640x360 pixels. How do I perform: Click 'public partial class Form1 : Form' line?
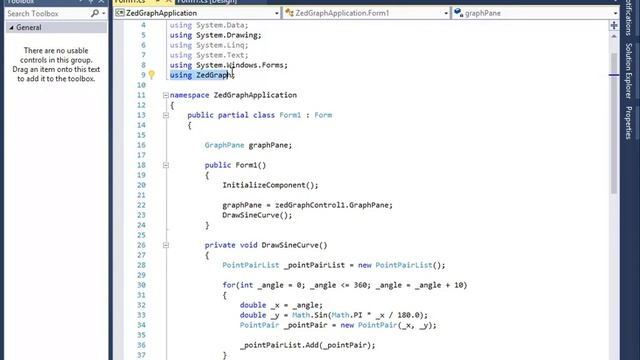pyautogui.click(x=260, y=115)
